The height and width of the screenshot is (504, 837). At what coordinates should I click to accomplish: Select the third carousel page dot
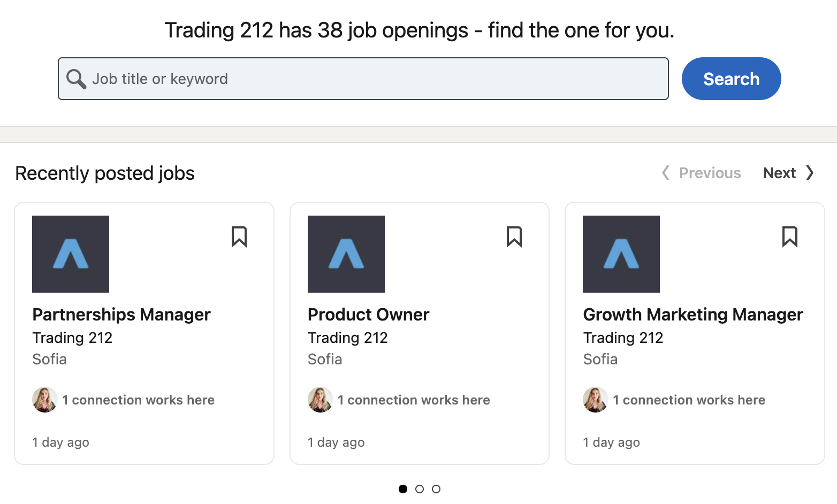436,489
